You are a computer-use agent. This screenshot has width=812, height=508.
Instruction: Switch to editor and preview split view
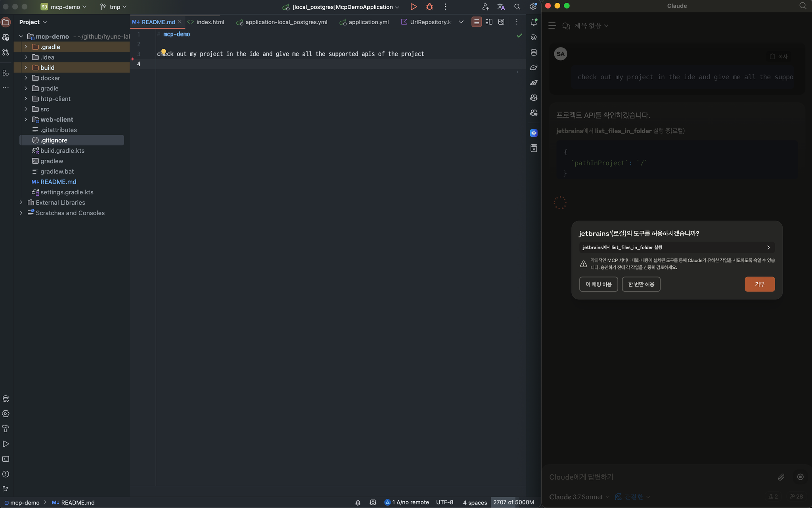489,22
